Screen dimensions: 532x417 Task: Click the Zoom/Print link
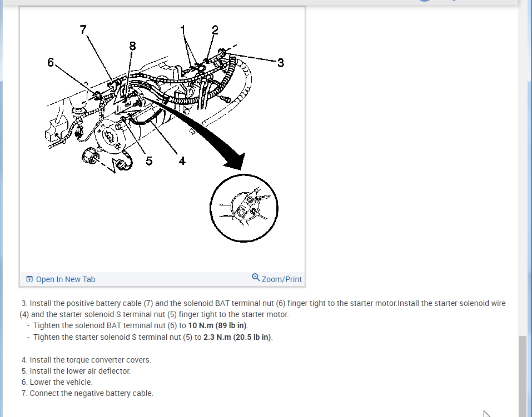(282, 279)
